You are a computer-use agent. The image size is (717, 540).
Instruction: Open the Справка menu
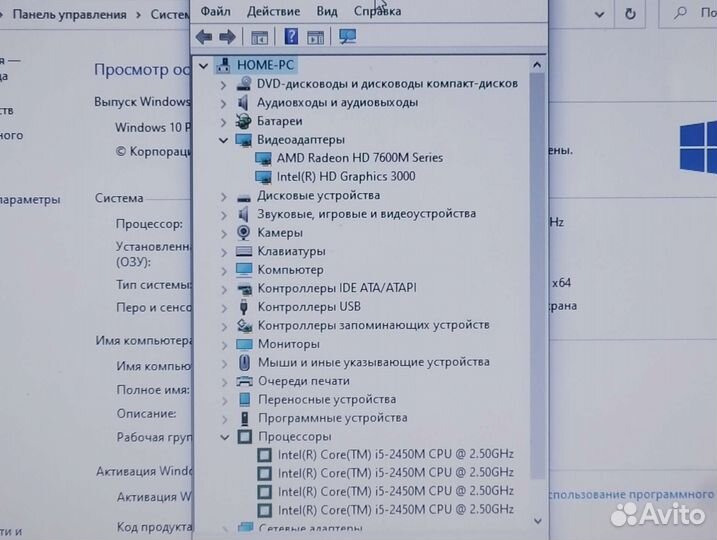click(377, 11)
